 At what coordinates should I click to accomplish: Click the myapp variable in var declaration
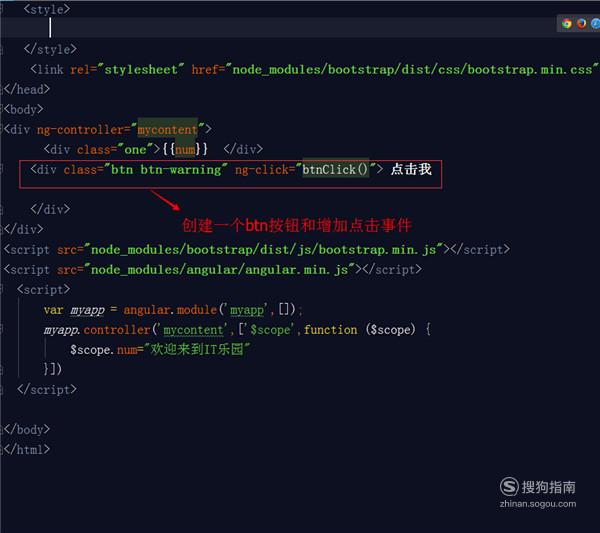coord(87,310)
